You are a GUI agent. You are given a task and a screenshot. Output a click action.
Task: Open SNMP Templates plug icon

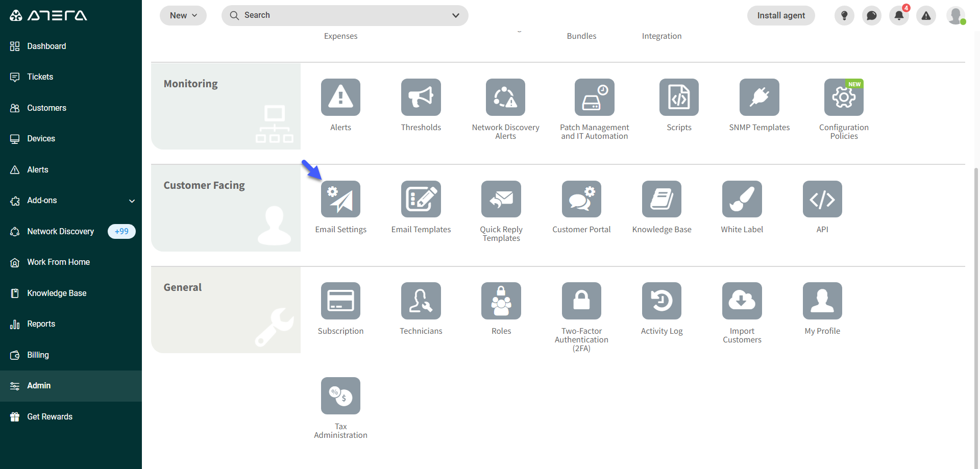[759, 97]
